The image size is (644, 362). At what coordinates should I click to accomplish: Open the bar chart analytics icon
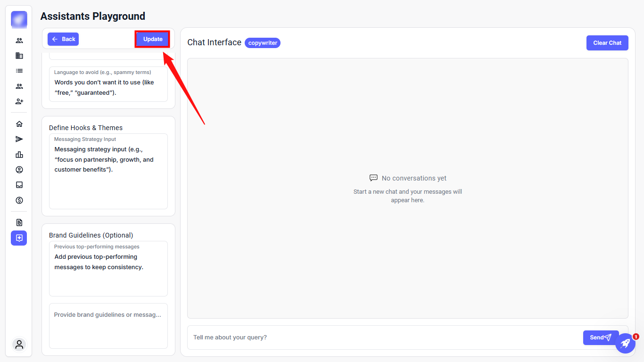19,155
